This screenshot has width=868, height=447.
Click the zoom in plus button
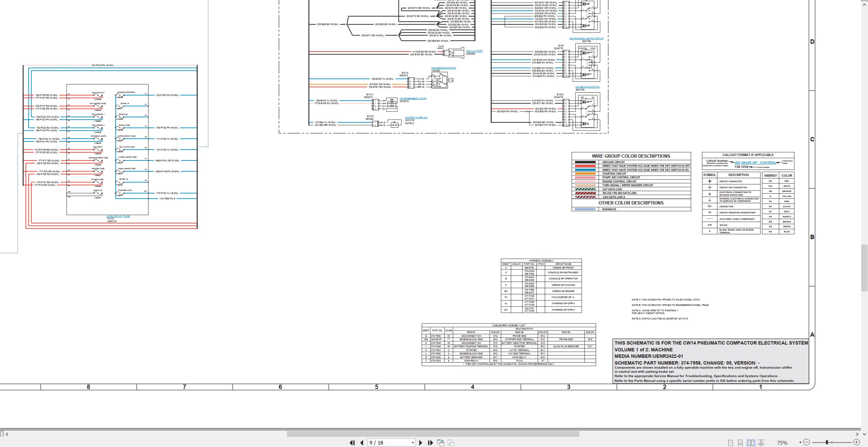point(857,442)
